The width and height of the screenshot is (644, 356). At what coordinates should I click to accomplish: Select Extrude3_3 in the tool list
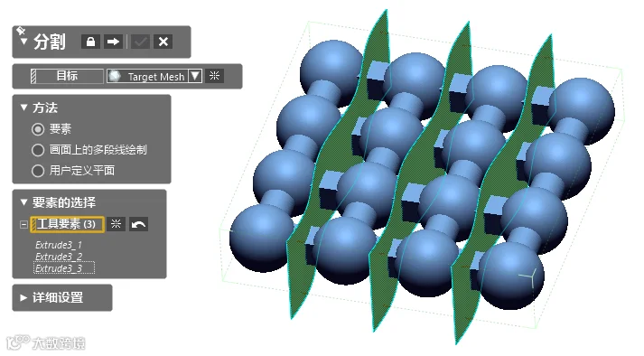[59, 268]
